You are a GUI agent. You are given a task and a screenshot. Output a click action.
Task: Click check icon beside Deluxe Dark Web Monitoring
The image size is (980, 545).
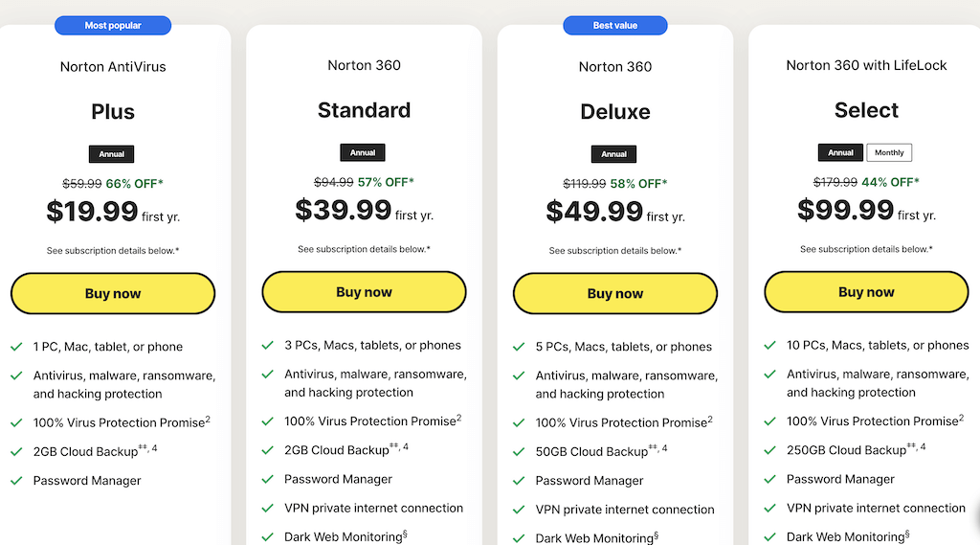(519, 538)
